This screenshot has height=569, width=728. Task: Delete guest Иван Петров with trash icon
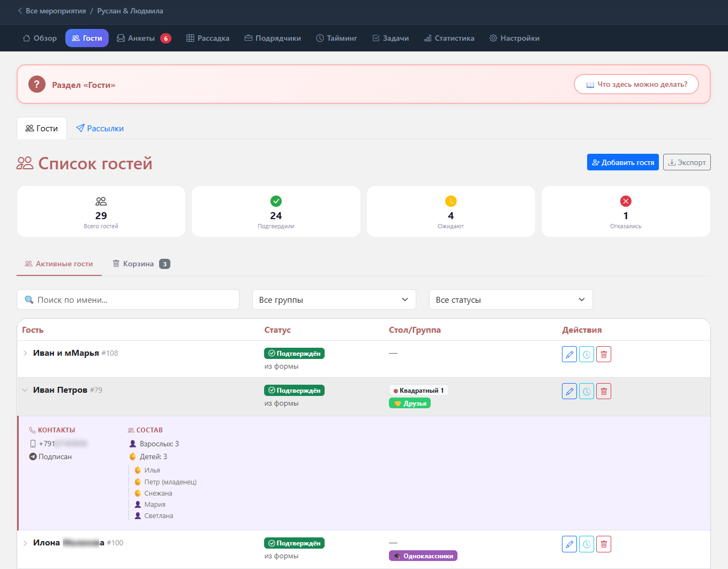[x=604, y=391]
